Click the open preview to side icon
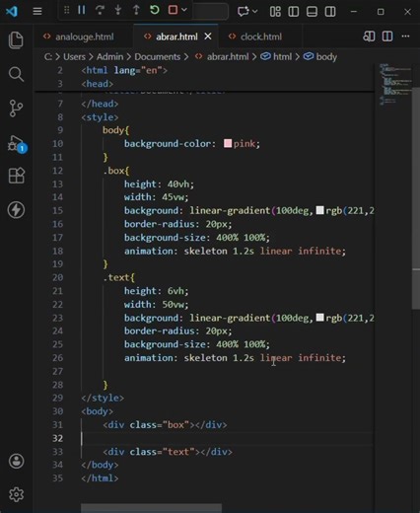Viewport: 420px width, 513px height. 369,37
